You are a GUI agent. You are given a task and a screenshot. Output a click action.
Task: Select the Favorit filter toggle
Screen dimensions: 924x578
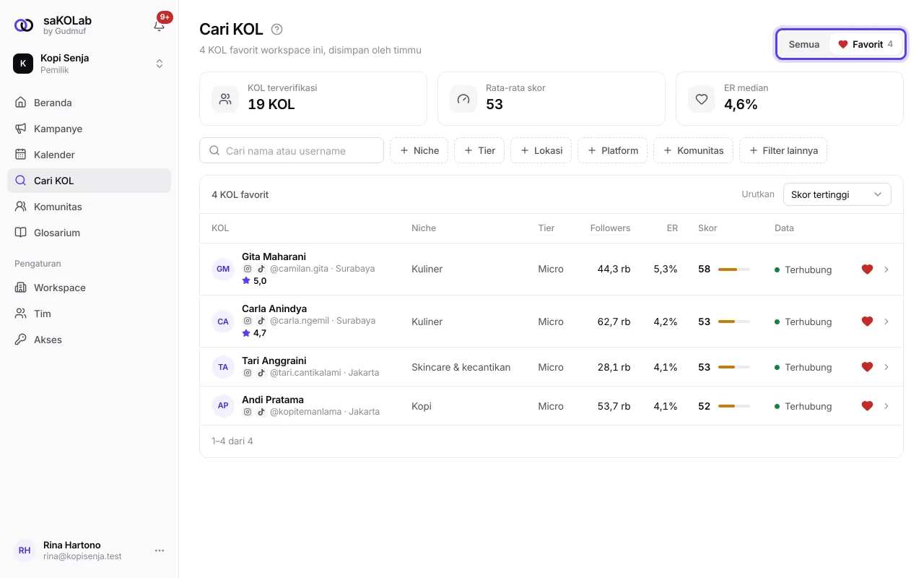pyautogui.click(x=865, y=44)
